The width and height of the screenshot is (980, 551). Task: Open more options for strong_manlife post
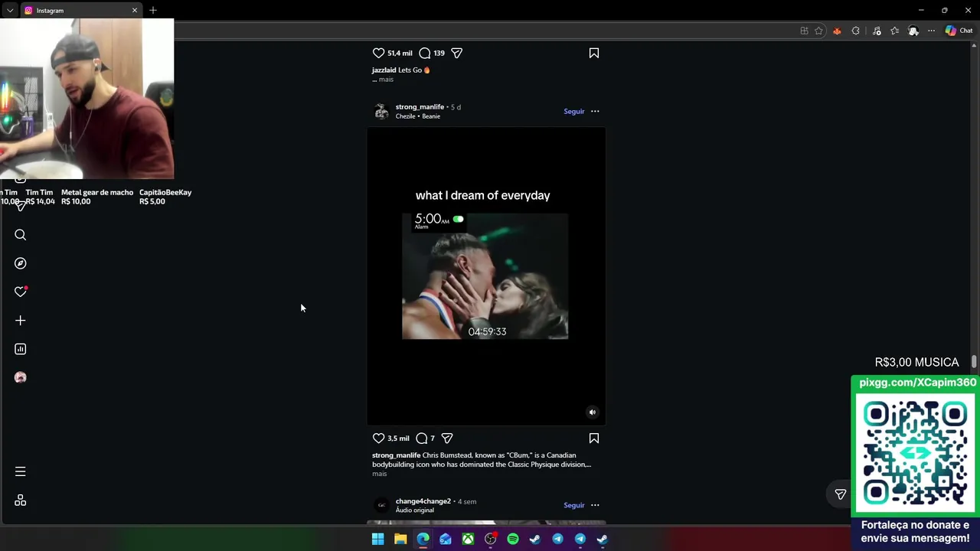click(595, 112)
